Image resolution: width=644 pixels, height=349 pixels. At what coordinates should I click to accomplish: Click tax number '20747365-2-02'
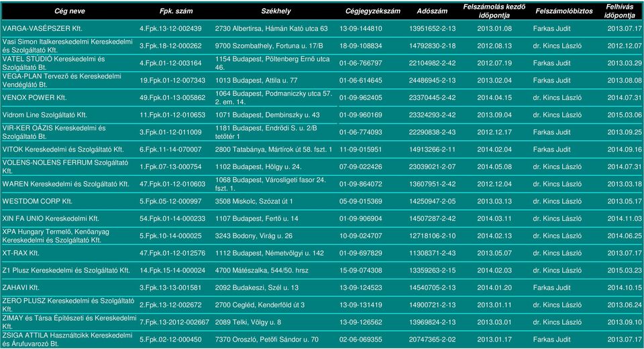tap(432, 340)
